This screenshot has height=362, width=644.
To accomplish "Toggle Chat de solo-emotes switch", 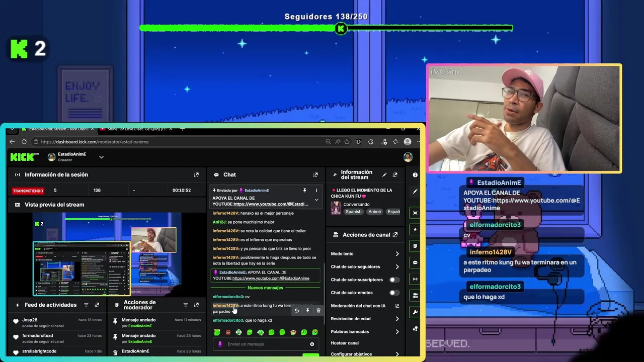I will click(x=394, y=293).
